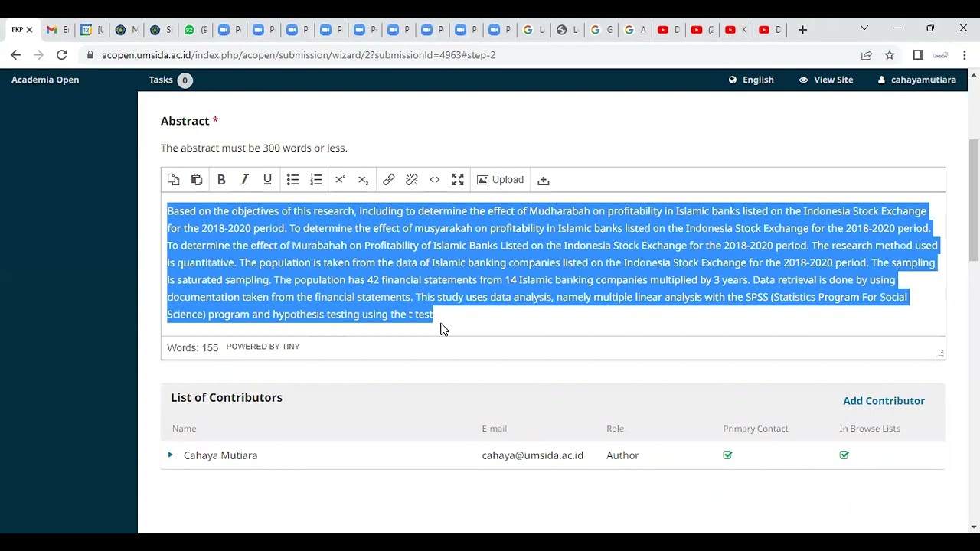Switch to the Gmail tab
This screenshot has height=551, width=980.
tap(57, 30)
